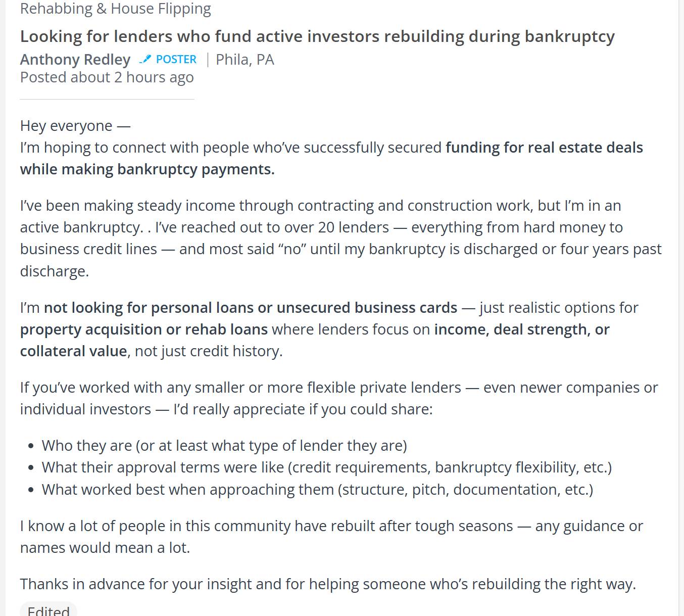Image resolution: width=684 pixels, height=616 pixels.
Task: Click the post title about lenders during bankruptcy
Action: (x=317, y=36)
